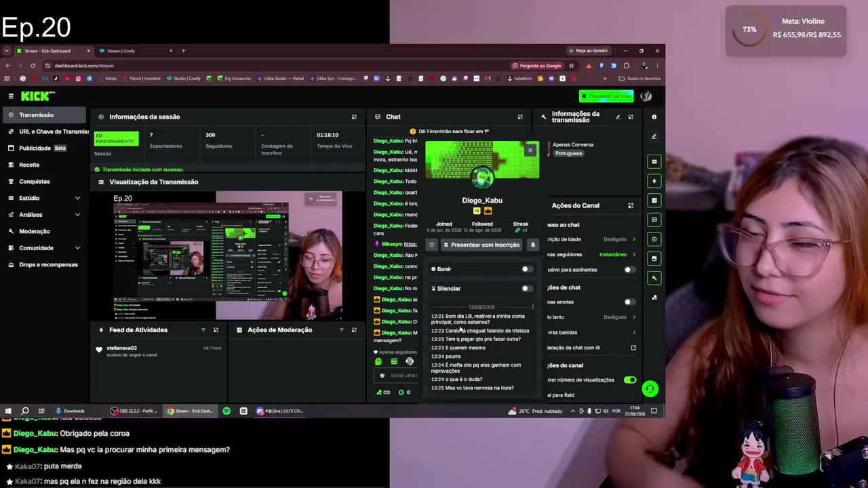Image resolution: width=868 pixels, height=488 pixels.
Task: Open Windows taskbar search
Action: click(25, 411)
